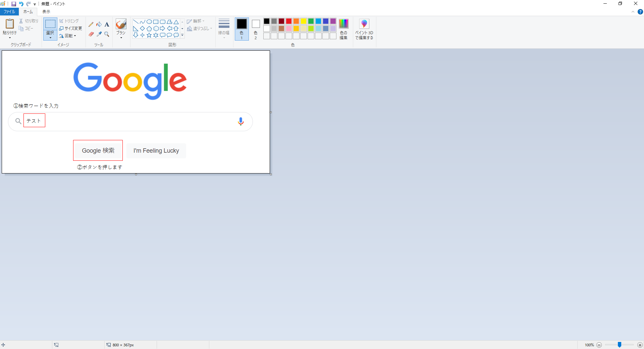This screenshot has width=644, height=349.
Task: Pick the Four-point star shape
Action: (143, 35)
